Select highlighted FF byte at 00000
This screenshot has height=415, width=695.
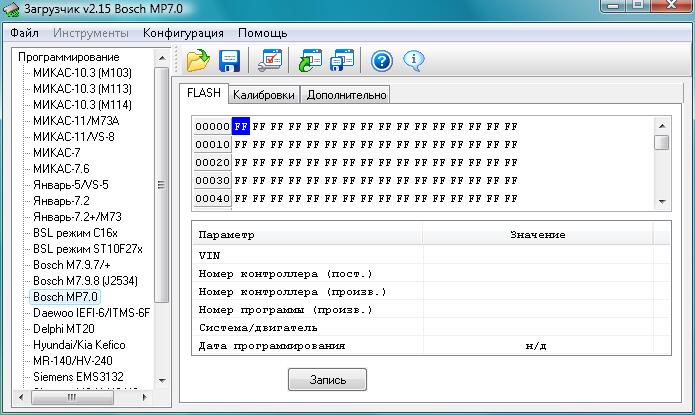coord(241,126)
